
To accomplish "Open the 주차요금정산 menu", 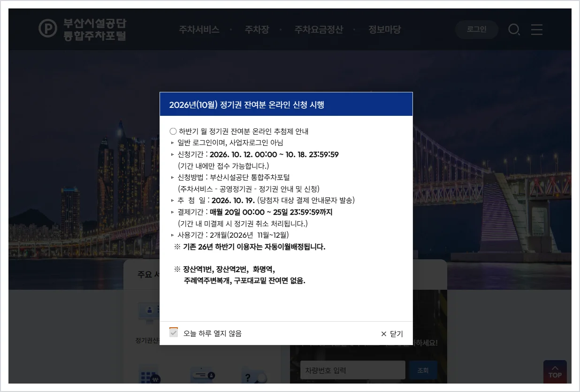I will tap(319, 30).
